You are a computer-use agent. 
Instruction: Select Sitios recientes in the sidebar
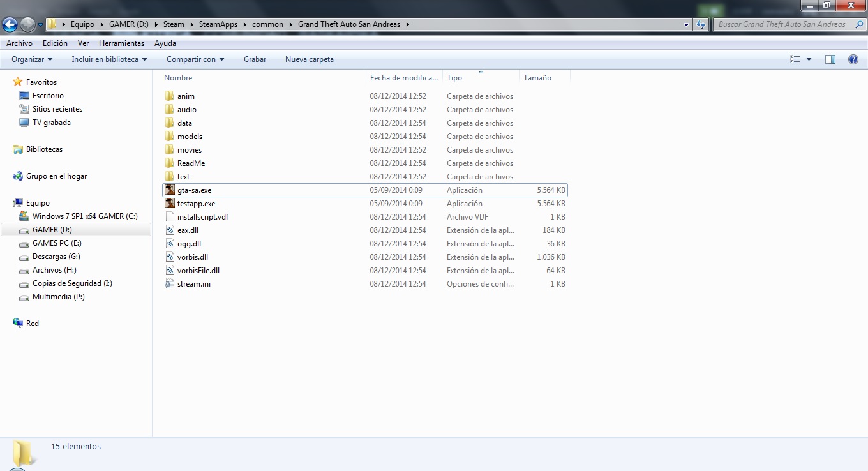tap(57, 109)
